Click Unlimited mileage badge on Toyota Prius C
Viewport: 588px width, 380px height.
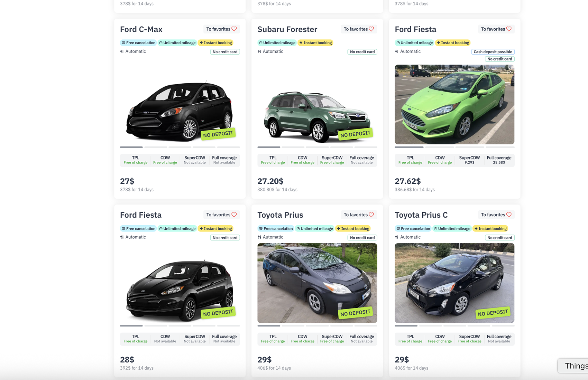[452, 229]
